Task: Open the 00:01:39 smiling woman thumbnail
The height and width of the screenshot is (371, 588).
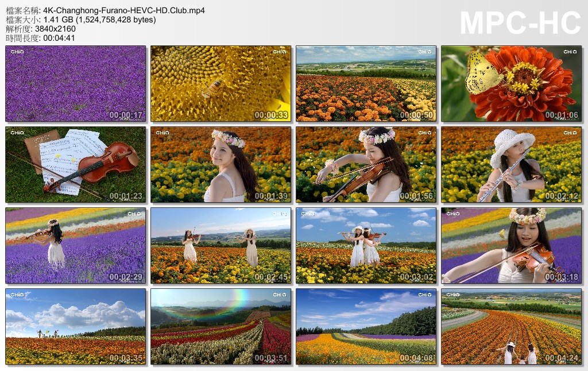Action: tap(221, 165)
